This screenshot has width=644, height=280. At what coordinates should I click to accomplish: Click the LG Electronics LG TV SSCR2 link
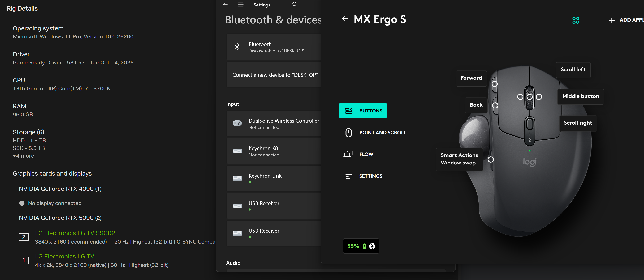(x=75, y=233)
